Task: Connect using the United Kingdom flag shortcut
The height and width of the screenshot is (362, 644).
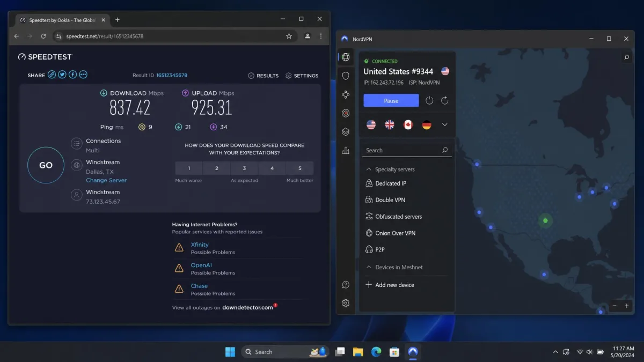Action: (390, 124)
